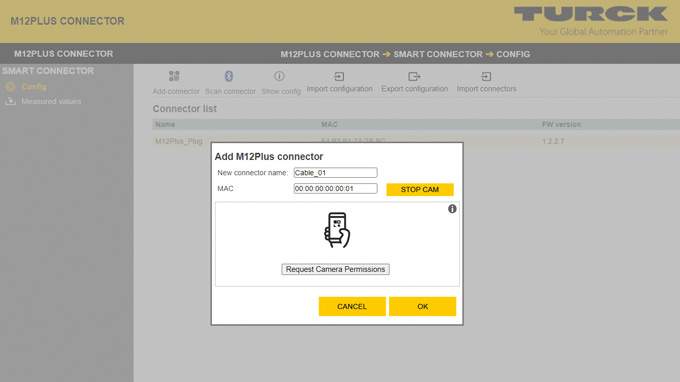Click the FW version column header
Viewport: 680px width, 382px height.
[561, 124]
